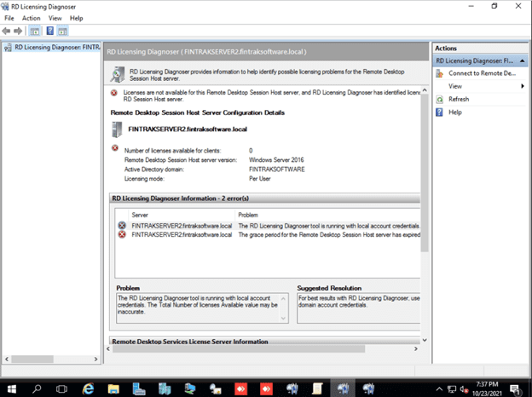This screenshot has height=397, width=532.
Task: Click the Back arrow in the toolbar
Action: [6, 32]
